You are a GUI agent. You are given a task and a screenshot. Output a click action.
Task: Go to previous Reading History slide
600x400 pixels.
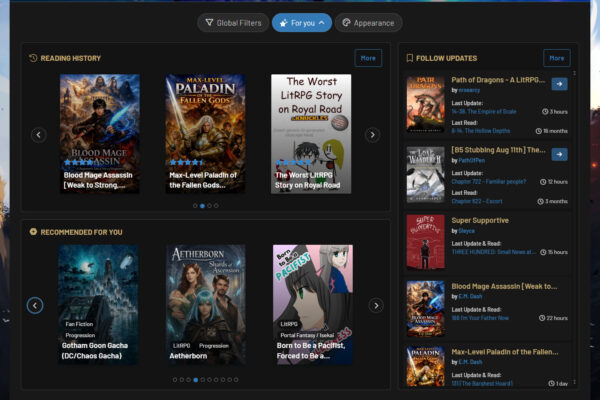[39, 135]
